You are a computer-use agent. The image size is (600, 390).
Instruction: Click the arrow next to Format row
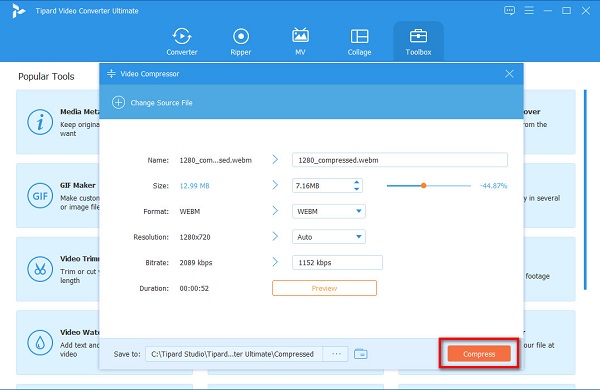point(275,211)
